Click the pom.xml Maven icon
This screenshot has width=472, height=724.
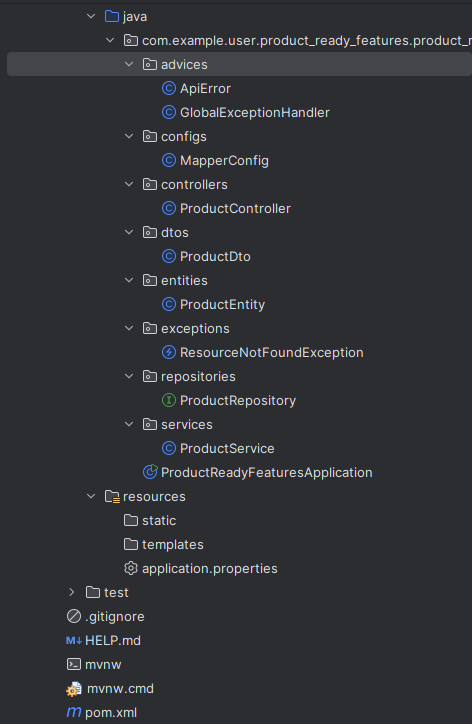[74, 712]
